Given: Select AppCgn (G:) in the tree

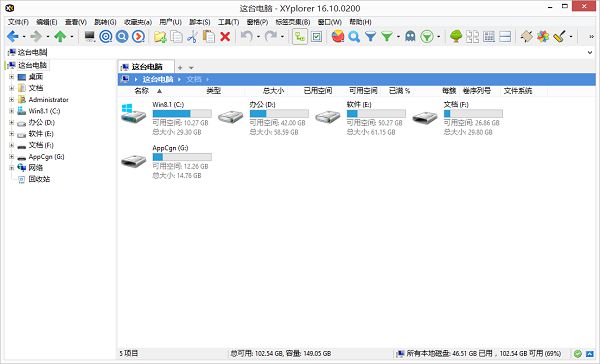Looking at the screenshot, I should click(x=46, y=157).
